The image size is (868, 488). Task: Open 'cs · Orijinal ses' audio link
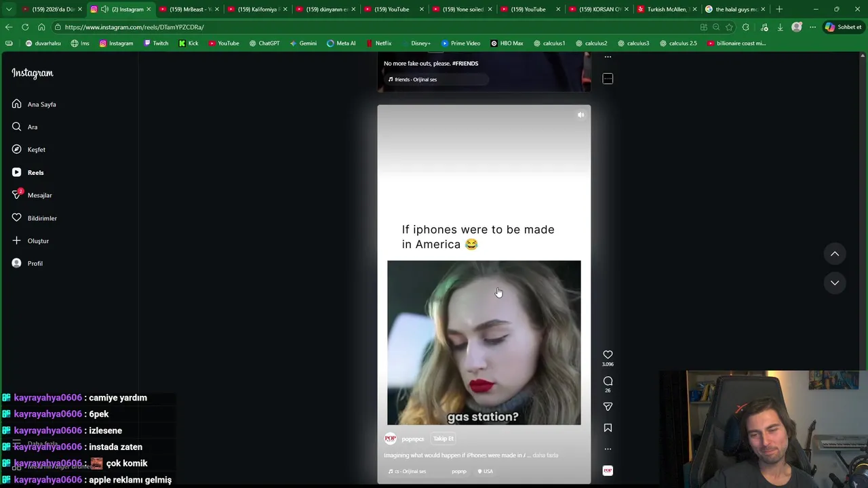point(408,471)
